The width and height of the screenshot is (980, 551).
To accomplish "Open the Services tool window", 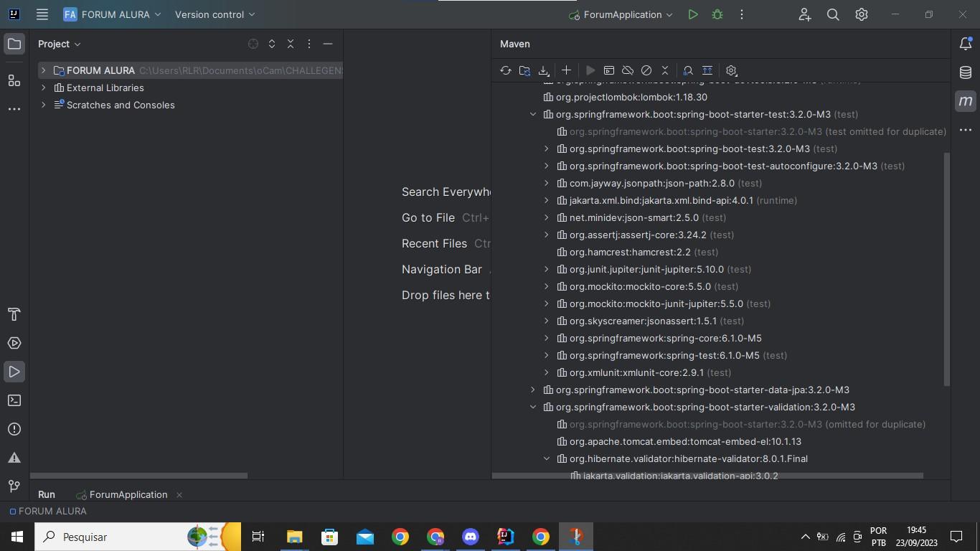I will pyautogui.click(x=14, y=343).
